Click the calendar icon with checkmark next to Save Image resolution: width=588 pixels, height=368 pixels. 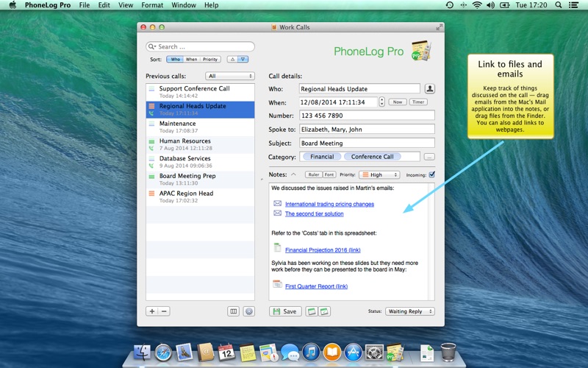coord(324,311)
